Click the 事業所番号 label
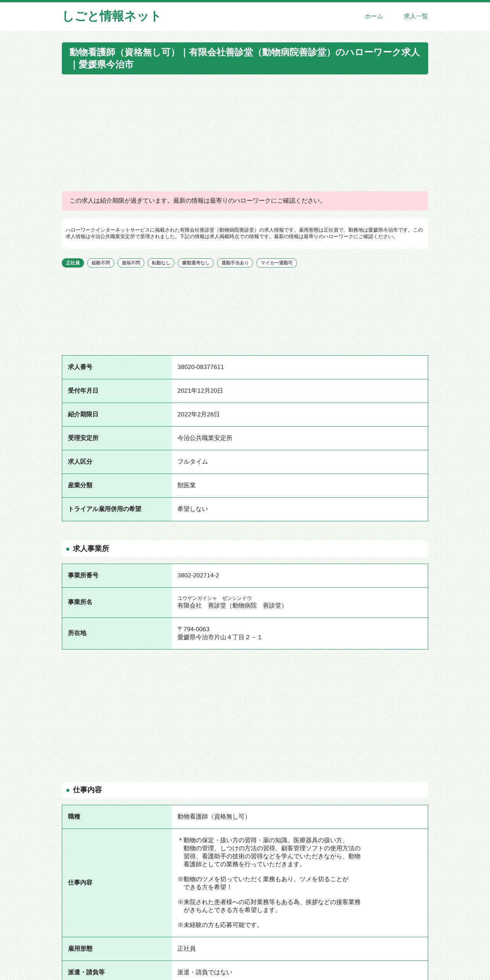The height and width of the screenshot is (980, 490). click(x=83, y=575)
